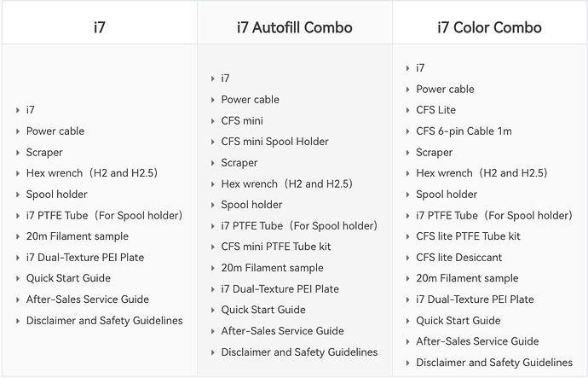
Task: Click the arrow beside CFS 6-pin Cable 1m
Action: point(407,131)
